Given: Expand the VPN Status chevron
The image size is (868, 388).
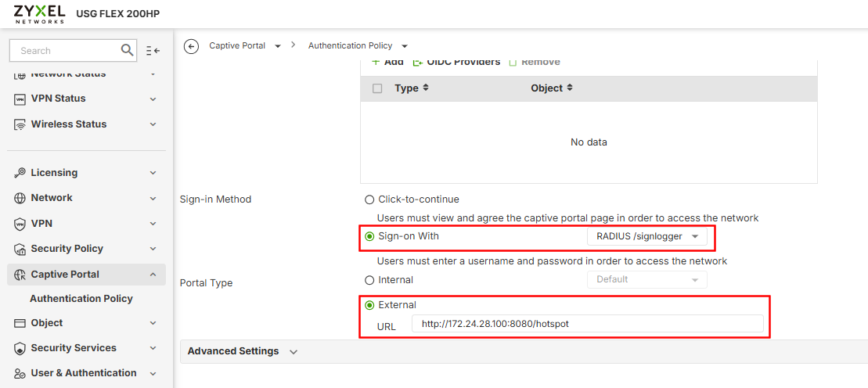Looking at the screenshot, I should pos(153,99).
